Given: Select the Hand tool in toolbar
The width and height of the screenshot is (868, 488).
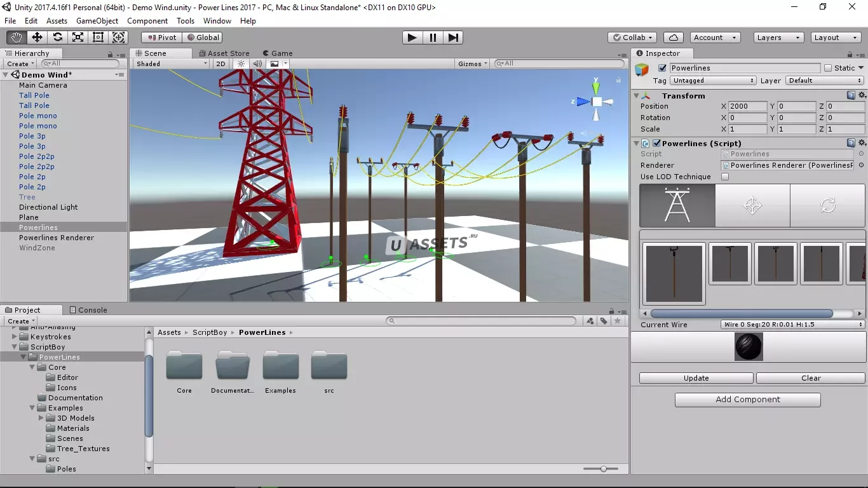Looking at the screenshot, I should pyautogui.click(x=17, y=37).
